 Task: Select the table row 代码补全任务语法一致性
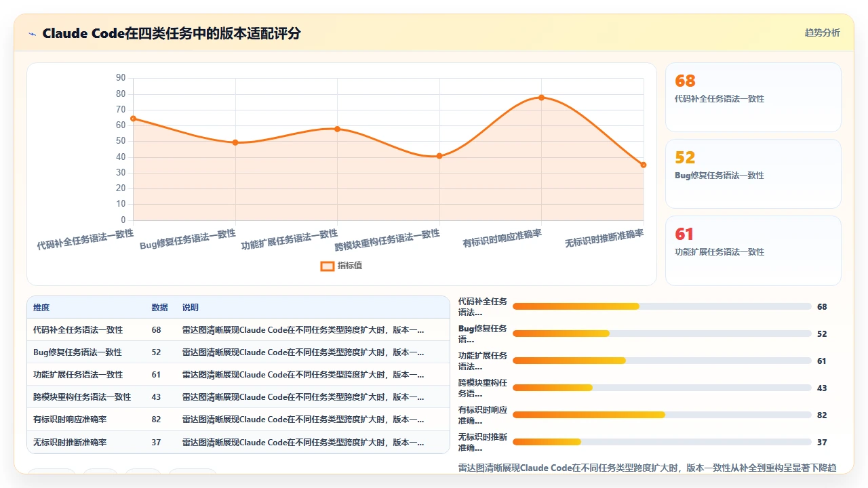[x=238, y=330]
